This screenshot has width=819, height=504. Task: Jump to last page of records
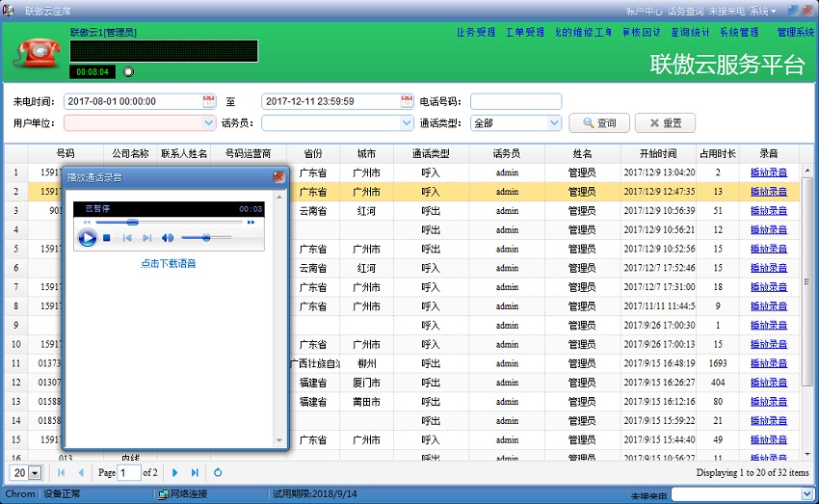pos(196,473)
